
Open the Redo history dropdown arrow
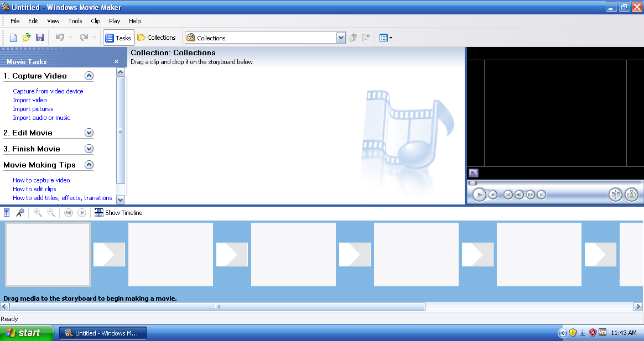(x=95, y=38)
